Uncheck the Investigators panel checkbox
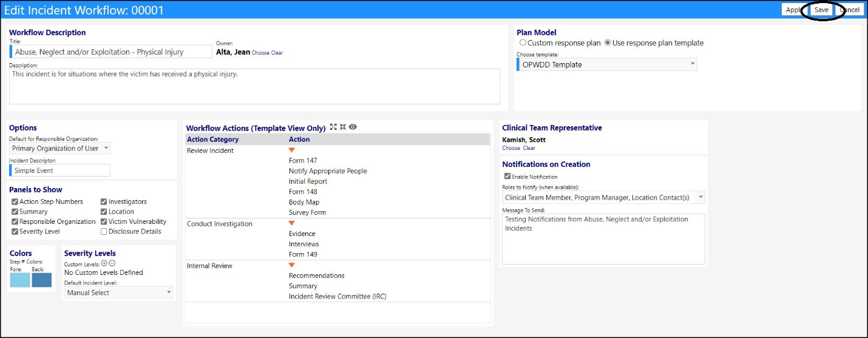Viewport: 868px width, 338px height. (104, 201)
